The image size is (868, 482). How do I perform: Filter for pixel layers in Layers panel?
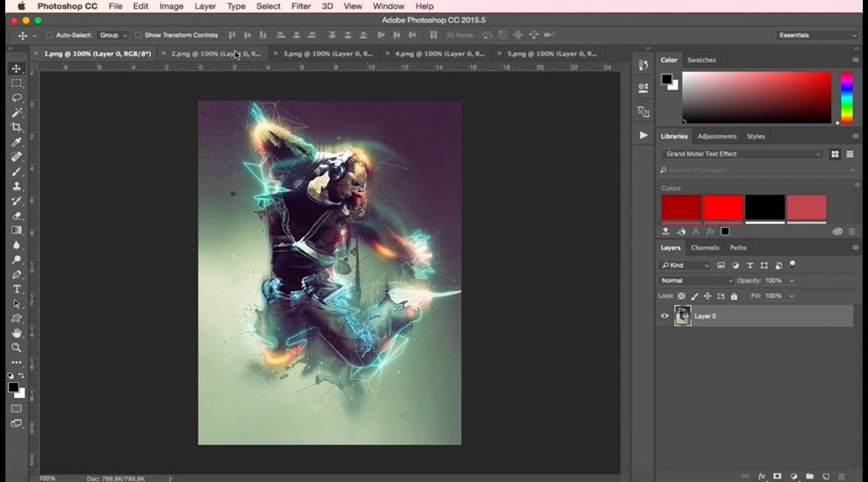(x=721, y=266)
